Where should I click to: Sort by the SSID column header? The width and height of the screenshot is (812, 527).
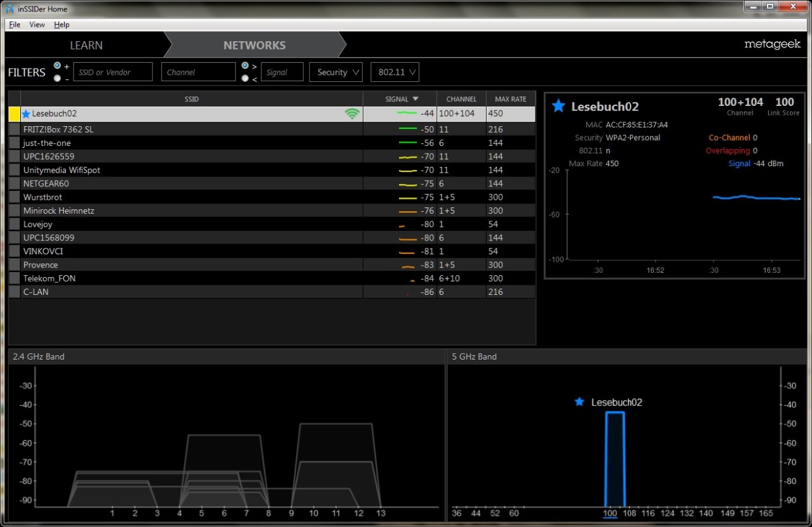[192, 99]
